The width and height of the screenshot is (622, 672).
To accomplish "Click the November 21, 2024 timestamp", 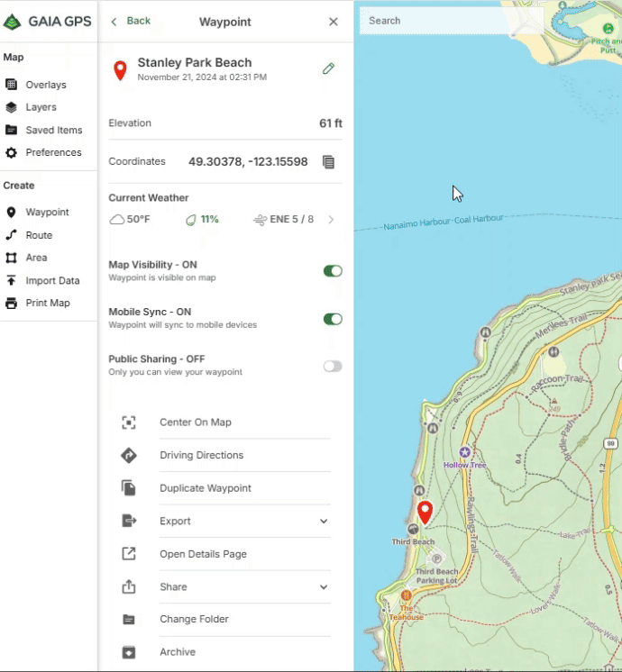I will point(202,77).
